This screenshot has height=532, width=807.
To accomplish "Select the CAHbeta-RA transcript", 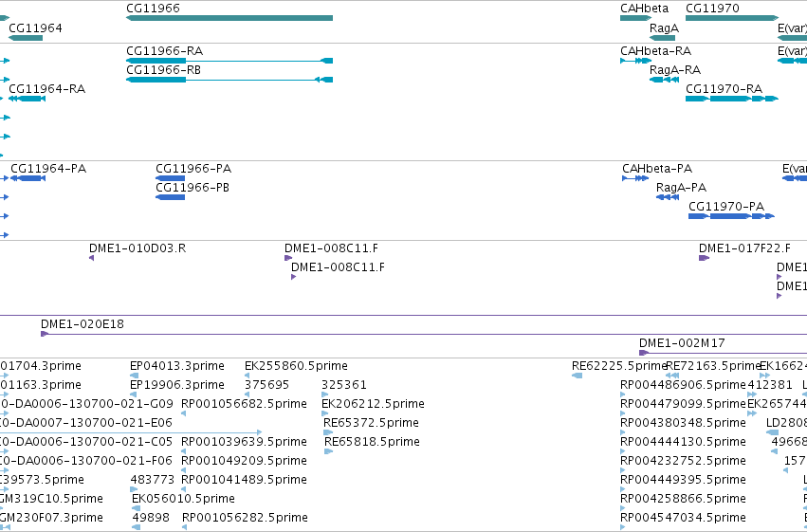I will tap(636, 61).
